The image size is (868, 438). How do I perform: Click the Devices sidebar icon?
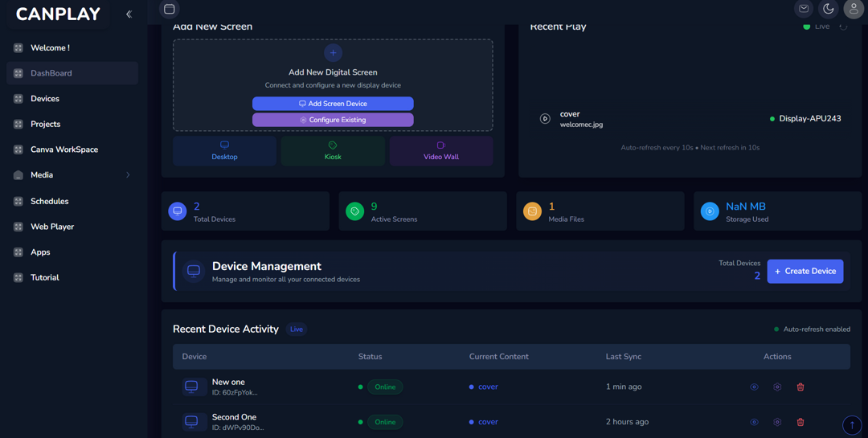click(18, 99)
